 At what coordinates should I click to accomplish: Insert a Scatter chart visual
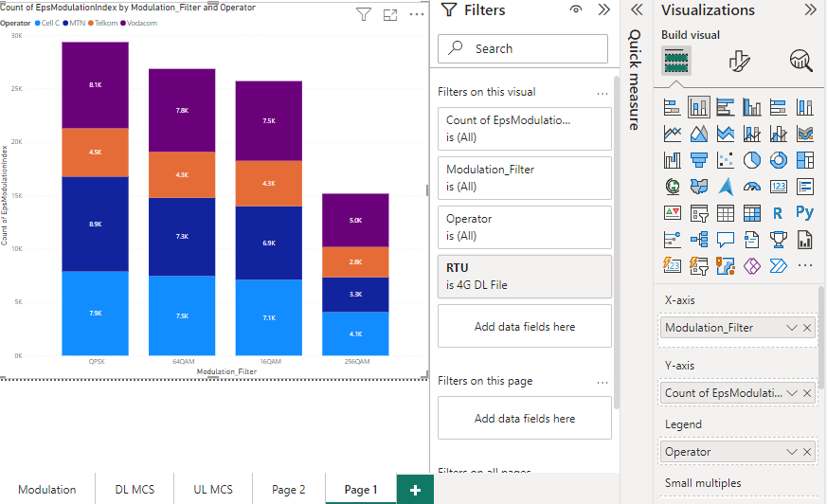(726, 160)
